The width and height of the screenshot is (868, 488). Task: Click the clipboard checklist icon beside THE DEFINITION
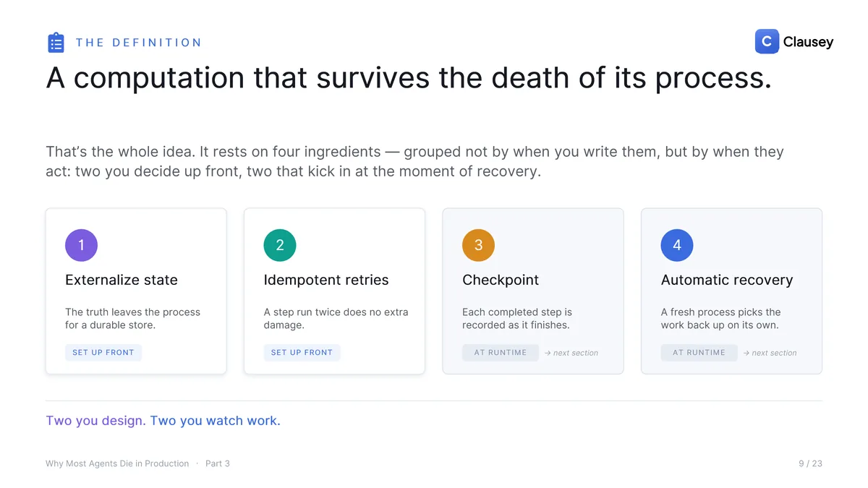56,43
